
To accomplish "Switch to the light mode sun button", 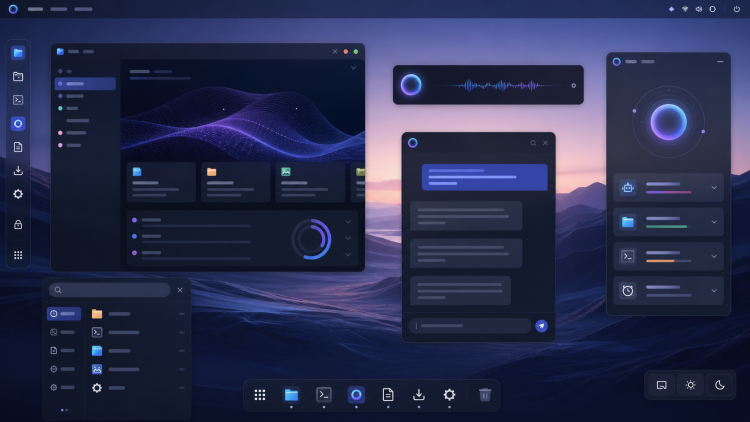I will pyautogui.click(x=690, y=385).
